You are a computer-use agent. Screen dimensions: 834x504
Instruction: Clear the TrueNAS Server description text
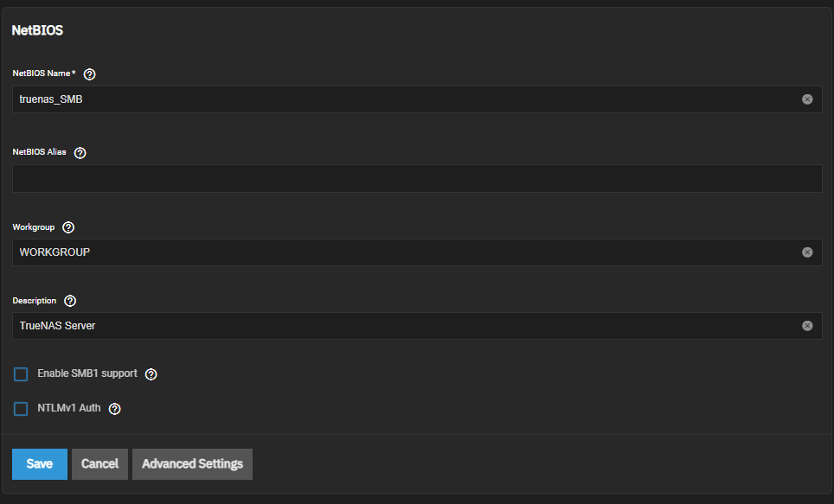[807, 326]
